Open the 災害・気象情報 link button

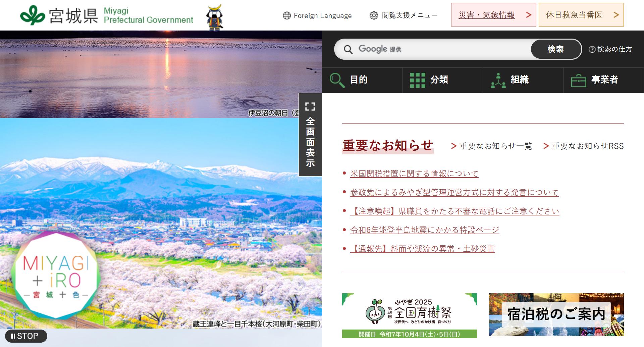click(493, 15)
